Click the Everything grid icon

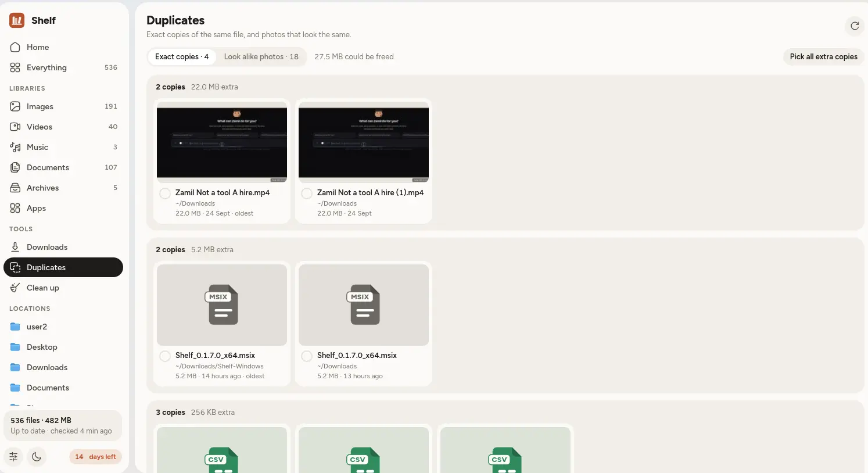15,67
